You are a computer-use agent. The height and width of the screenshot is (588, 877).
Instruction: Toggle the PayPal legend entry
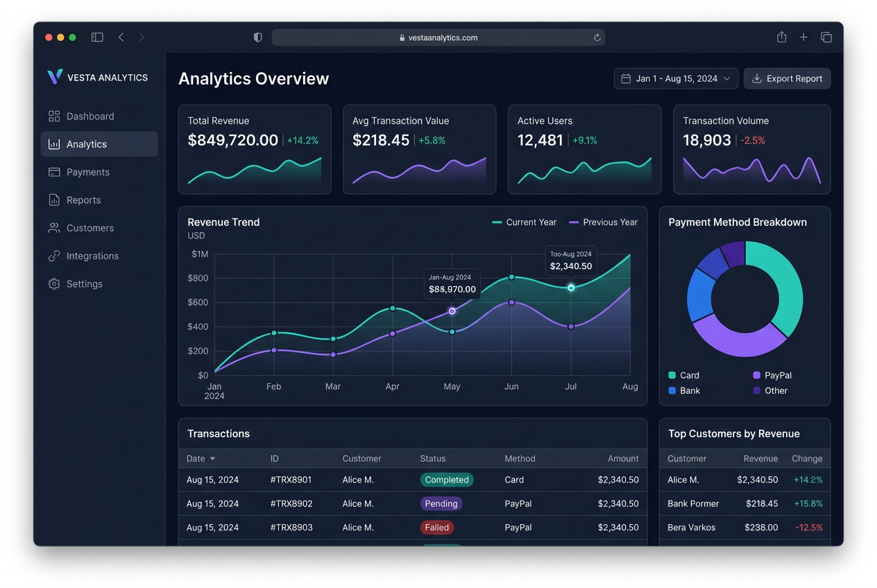click(772, 375)
